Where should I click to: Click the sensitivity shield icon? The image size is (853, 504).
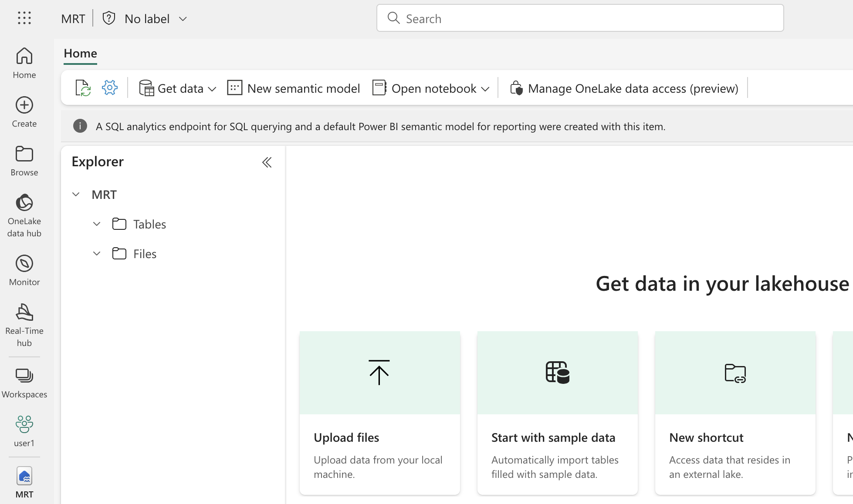click(x=109, y=18)
